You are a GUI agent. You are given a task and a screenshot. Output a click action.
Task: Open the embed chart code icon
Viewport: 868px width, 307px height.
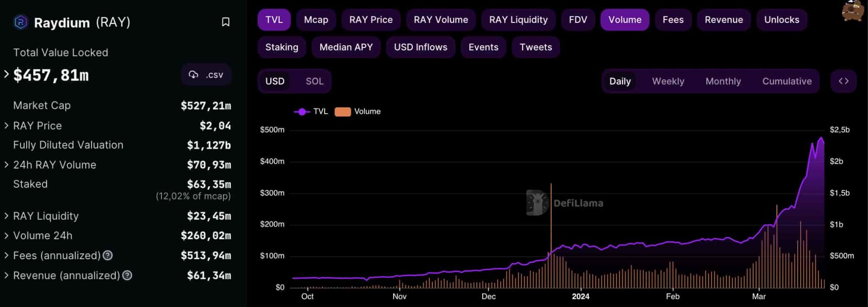pyautogui.click(x=843, y=81)
